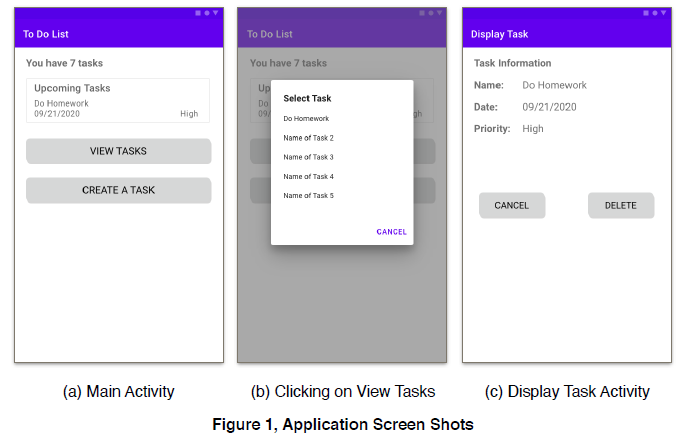Viewport: 696px width, 448px height.
Task: Click status bar triangle icon in Display Task
Action: (664, 13)
